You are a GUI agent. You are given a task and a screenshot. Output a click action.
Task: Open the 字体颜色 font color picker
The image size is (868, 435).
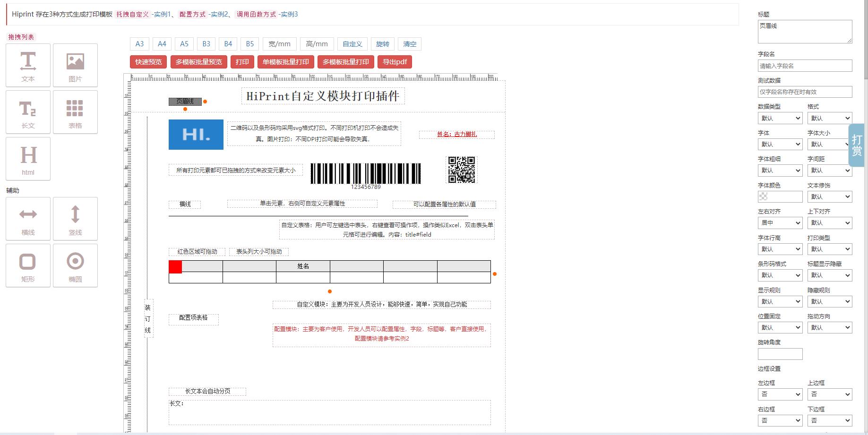coord(780,196)
